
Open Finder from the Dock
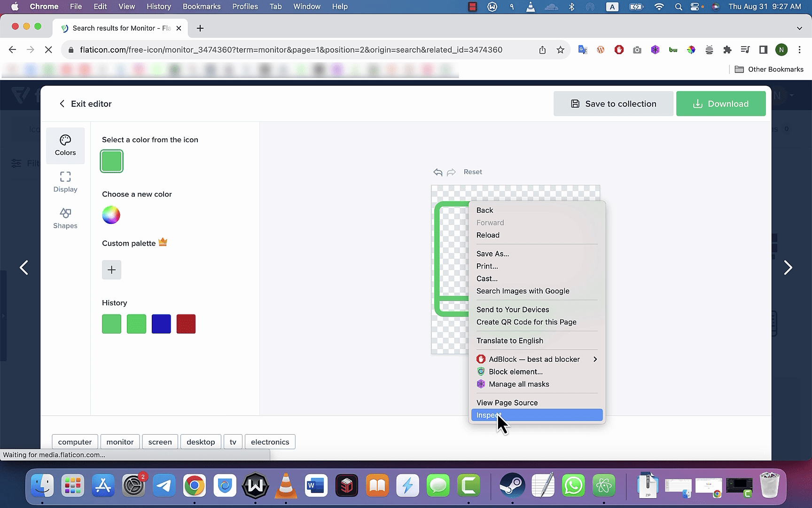[42, 485]
